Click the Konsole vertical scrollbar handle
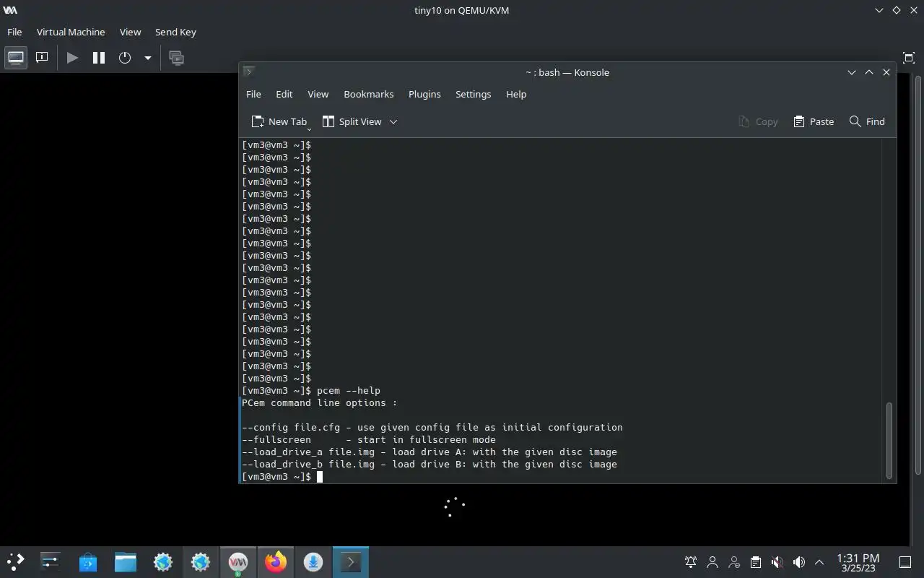 [x=889, y=439]
